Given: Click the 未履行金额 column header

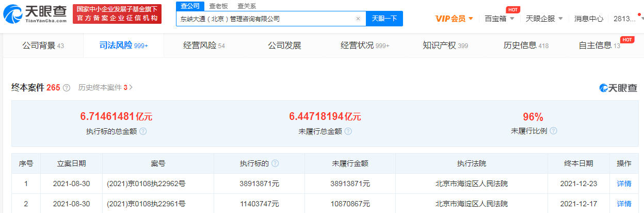Looking at the screenshot, I should pyautogui.click(x=350, y=163).
